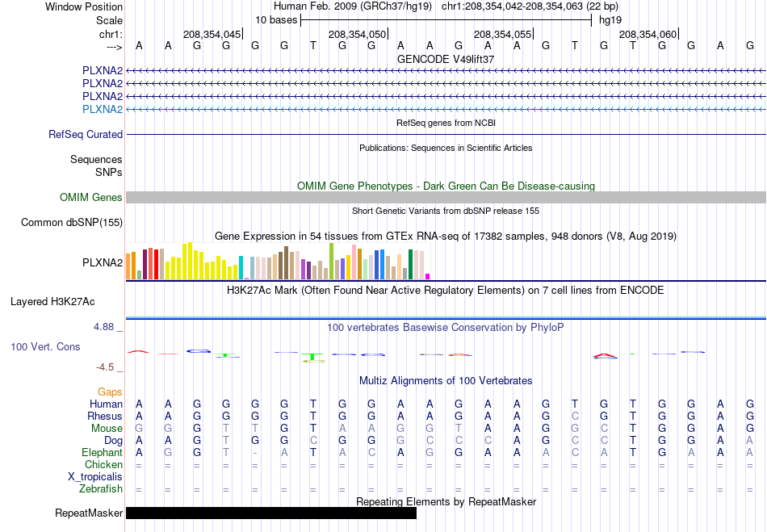The width and height of the screenshot is (767, 532).
Task: Open the GENCODE V49lift37 track title
Action: pyautogui.click(x=446, y=59)
